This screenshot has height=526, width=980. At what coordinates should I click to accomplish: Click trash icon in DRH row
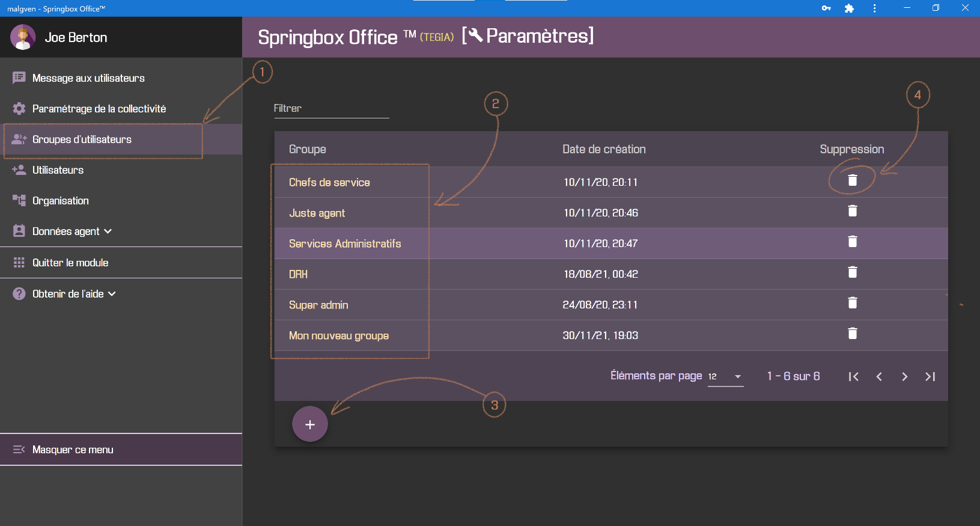(x=852, y=272)
